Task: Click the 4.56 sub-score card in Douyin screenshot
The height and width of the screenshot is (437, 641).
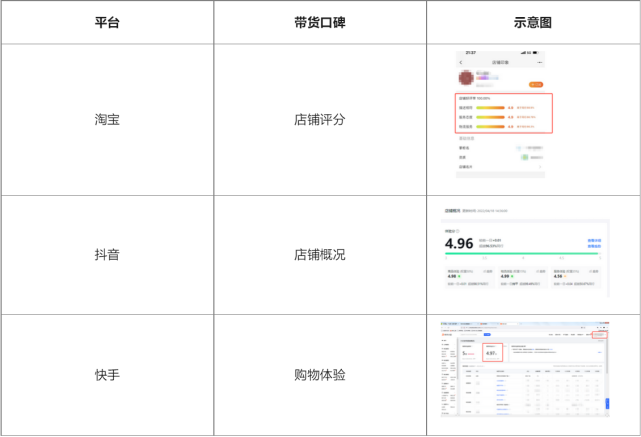Action: [576, 278]
